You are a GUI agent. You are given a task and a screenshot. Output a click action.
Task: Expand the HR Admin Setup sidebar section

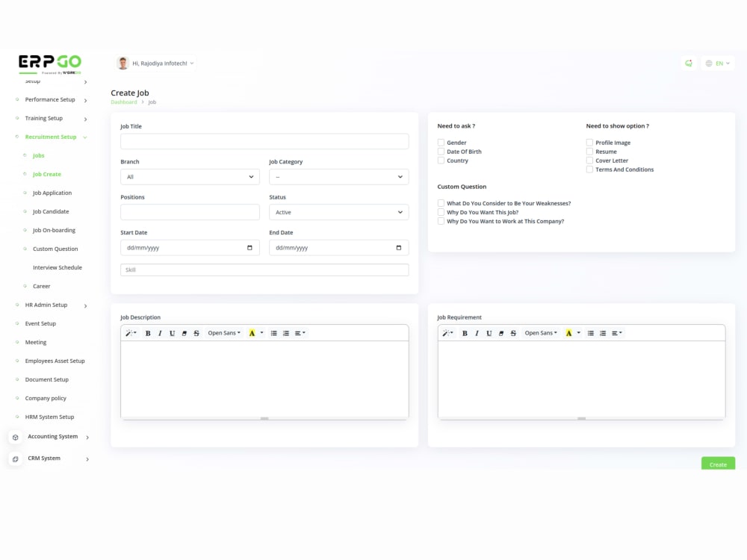[47, 305]
